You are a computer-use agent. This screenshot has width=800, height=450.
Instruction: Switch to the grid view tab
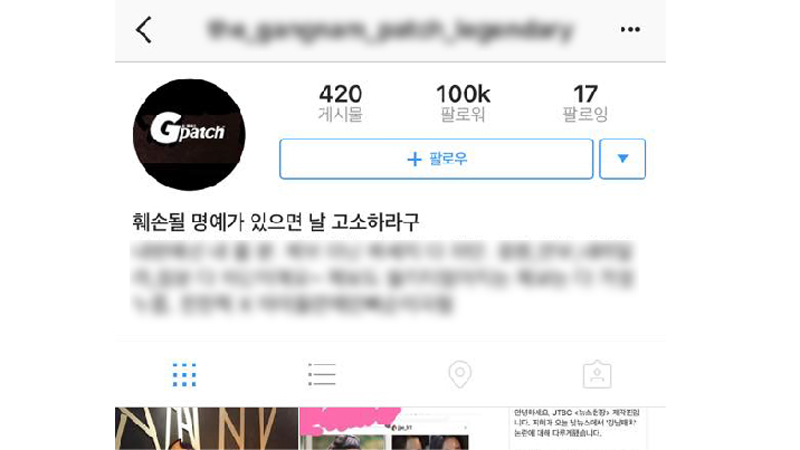(184, 375)
